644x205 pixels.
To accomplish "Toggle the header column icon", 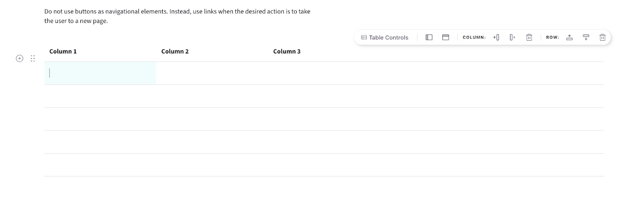I will pyautogui.click(x=429, y=37).
